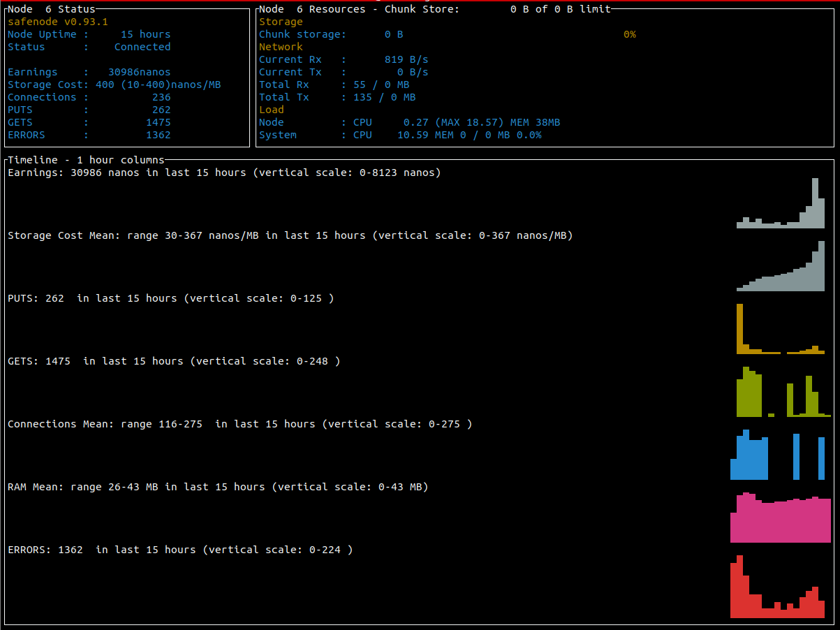Click the gray Earnings bar chart
840x630 pixels.
click(781, 203)
